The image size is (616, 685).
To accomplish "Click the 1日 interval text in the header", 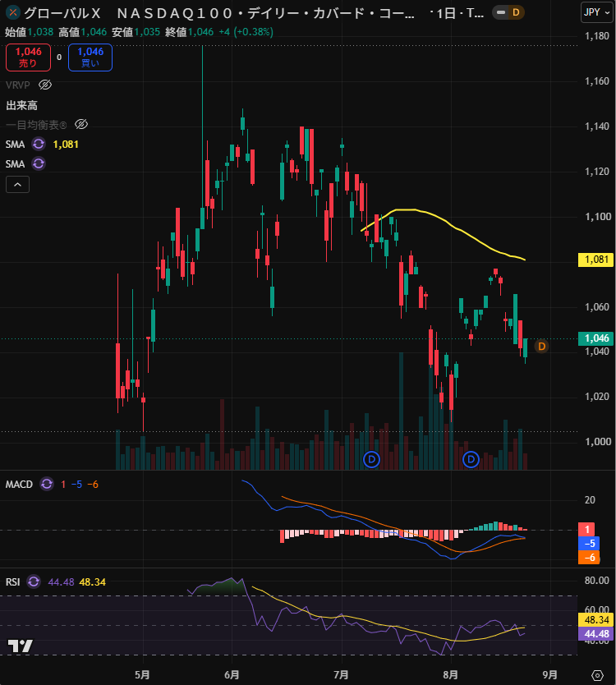I will (x=447, y=13).
